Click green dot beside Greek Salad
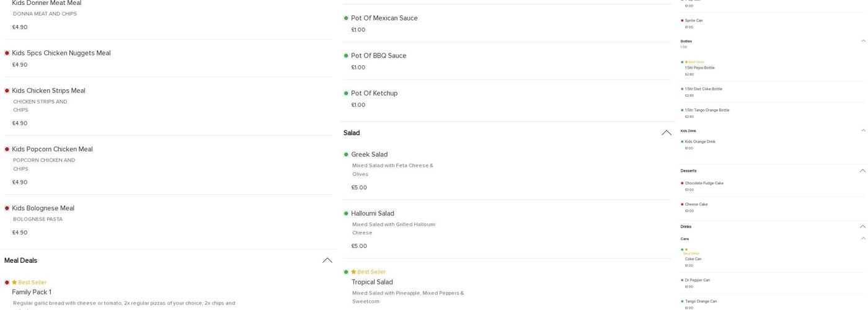868x310 pixels. (346, 154)
